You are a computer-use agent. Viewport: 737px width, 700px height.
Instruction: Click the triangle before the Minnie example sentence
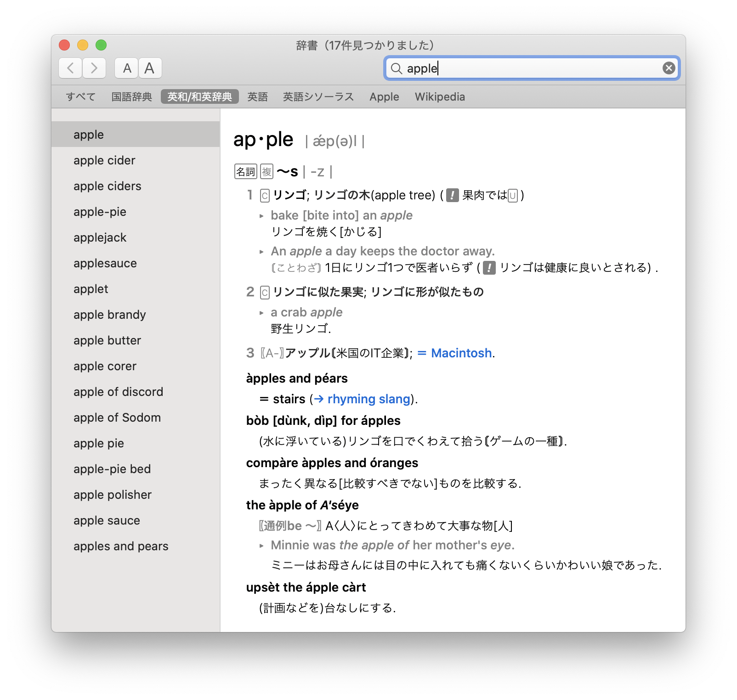[x=261, y=545]
